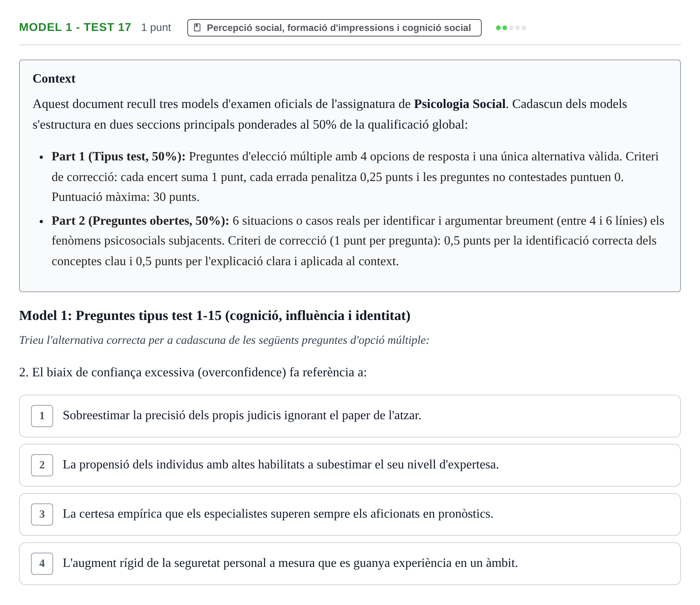Click the 'Context' heading

click(x=54, y=79)
